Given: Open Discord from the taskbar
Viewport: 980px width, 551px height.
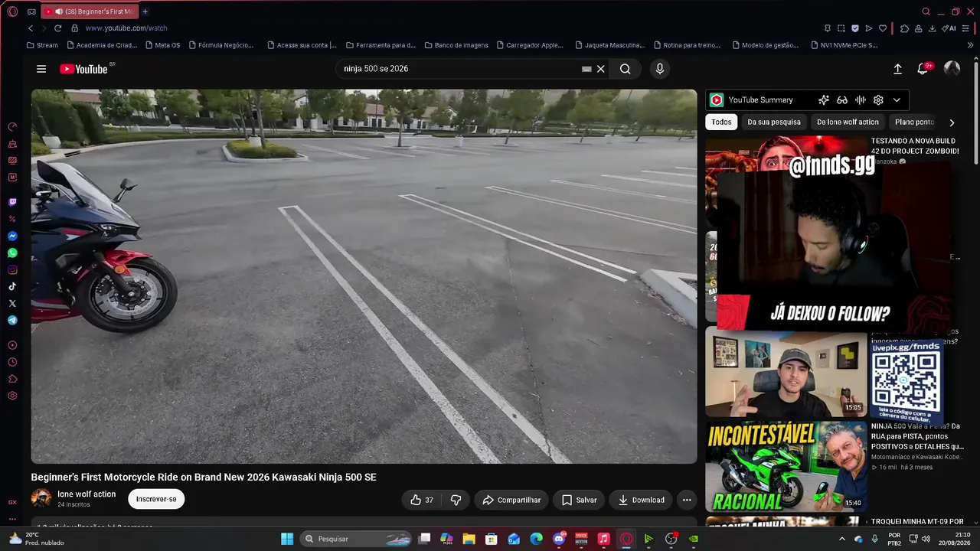Looking at the screenshot, I should click(560, 539).
